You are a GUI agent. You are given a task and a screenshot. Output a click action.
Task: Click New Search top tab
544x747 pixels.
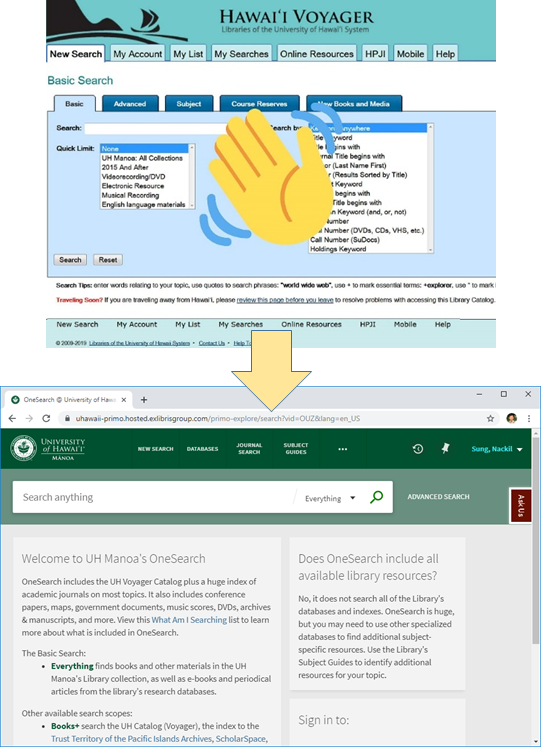click(76, 53)
